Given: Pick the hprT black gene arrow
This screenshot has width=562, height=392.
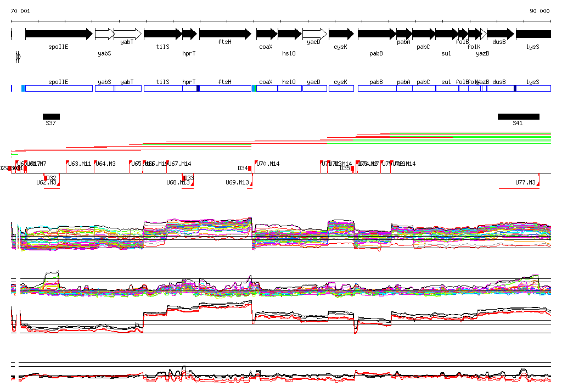Looking at the screenshot, I should coord(189,34).
